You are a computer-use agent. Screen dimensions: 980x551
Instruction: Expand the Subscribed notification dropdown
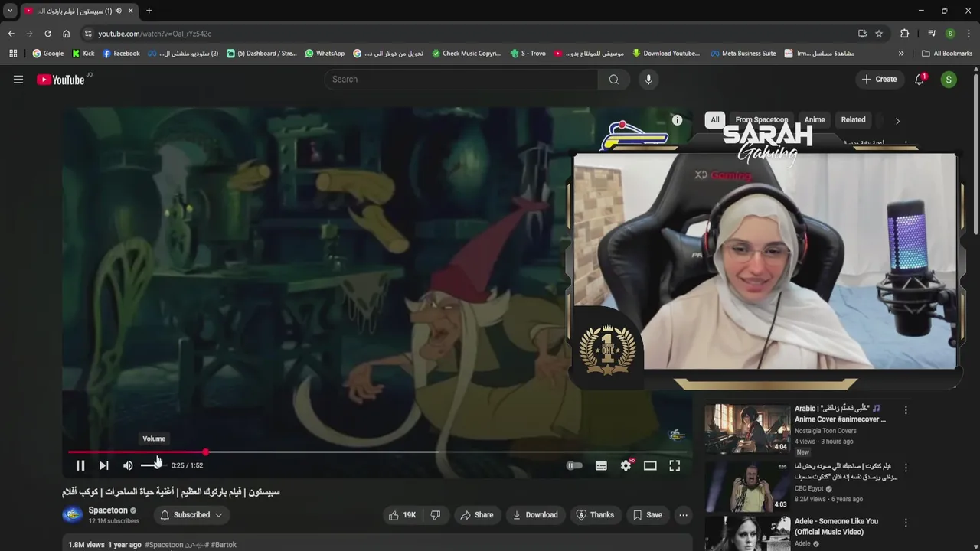[191, 515]
